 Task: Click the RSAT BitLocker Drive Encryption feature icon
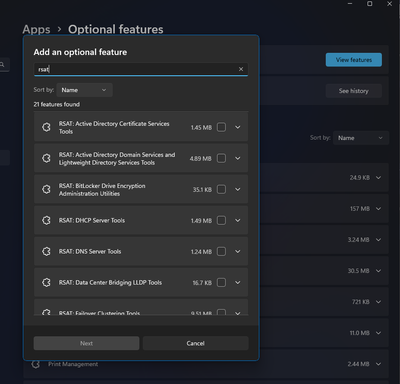[46, 189]
